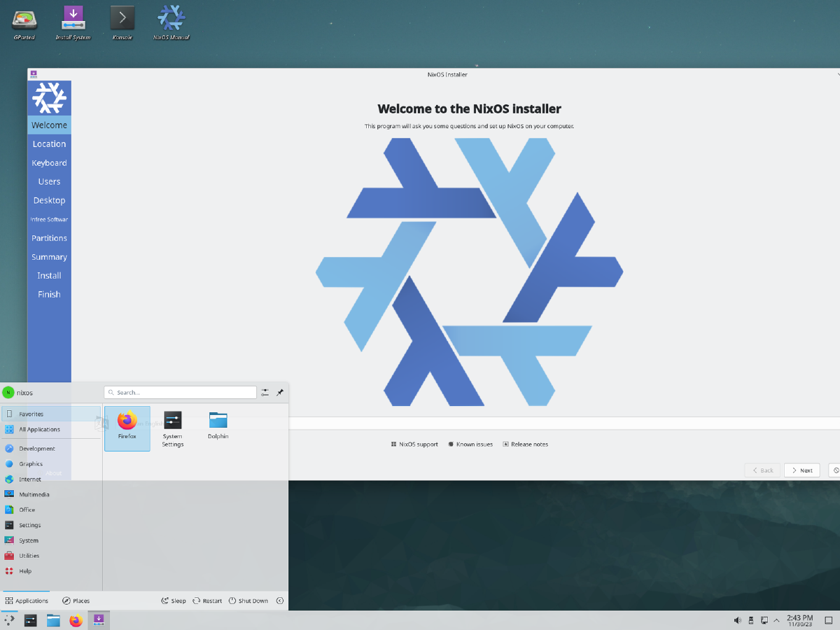Launch Firefox from the Favorites grid

click(127, 427)
